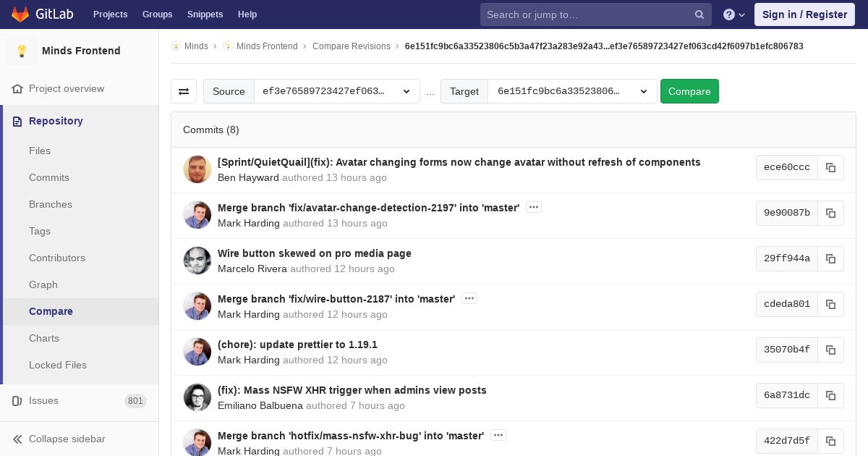
Task: Click the Minds group icon in breadcrumb
Action: coord(176,46)
